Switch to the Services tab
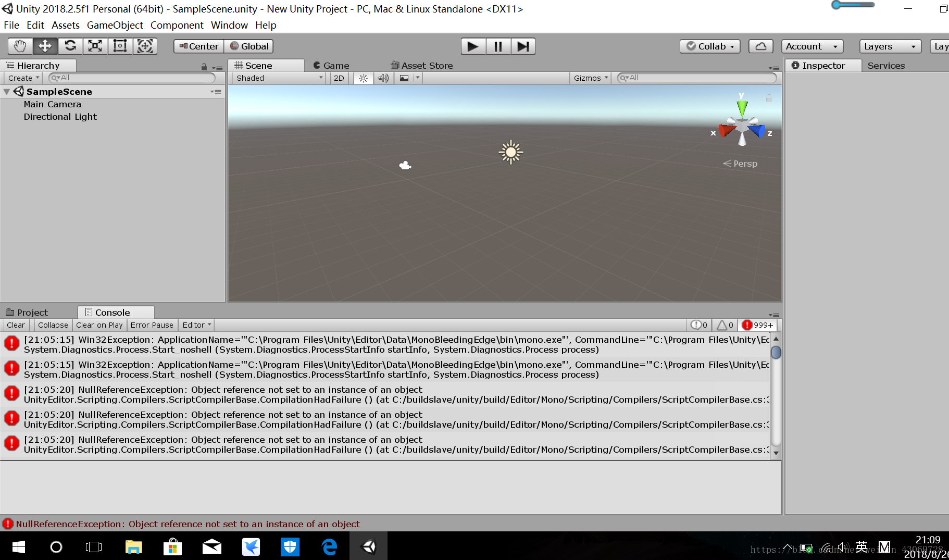This screenshot has height=560, width=949. pyautogui.click(x=886, y=66)
